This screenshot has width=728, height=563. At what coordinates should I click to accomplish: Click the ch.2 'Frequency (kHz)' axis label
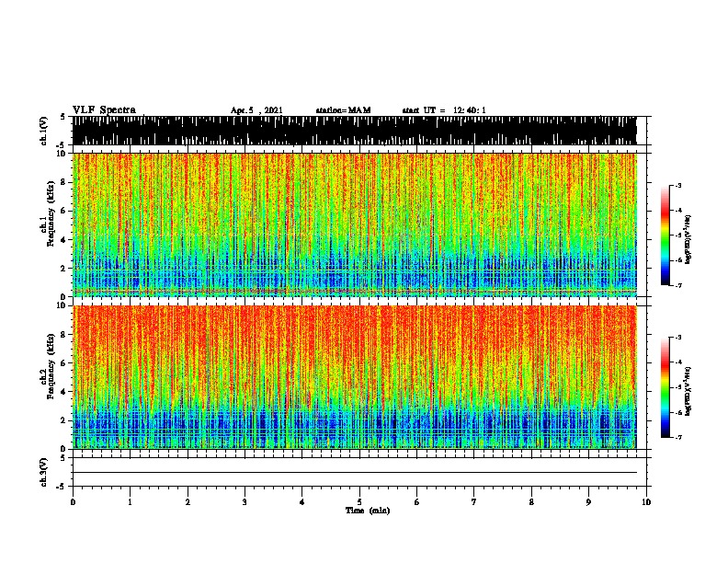pos(51,366)
